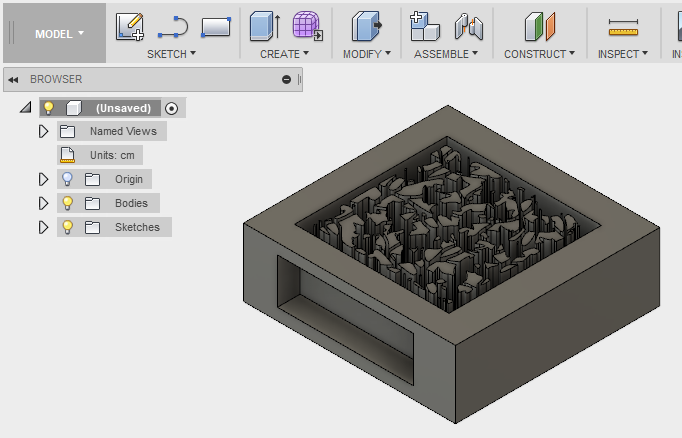682x438 pixels.
Task: Select the Origin label in browser
Action: coord(129,179)
